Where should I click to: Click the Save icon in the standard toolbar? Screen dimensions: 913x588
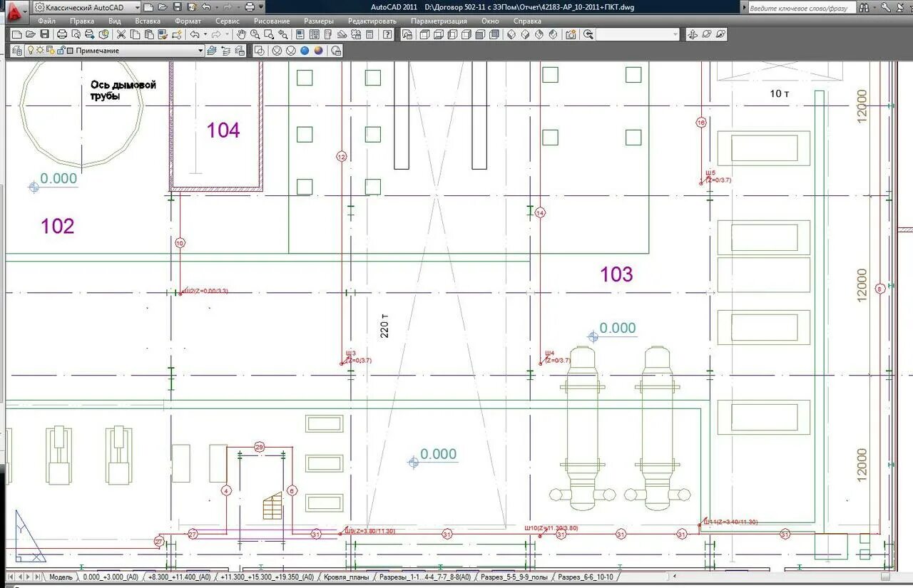[x=44, y=34]
